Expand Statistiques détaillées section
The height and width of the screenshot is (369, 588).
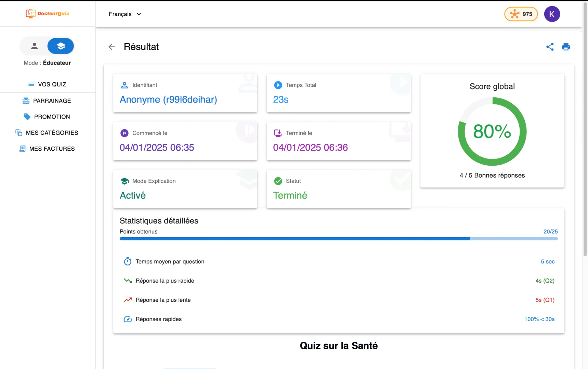tap(159, 221)
